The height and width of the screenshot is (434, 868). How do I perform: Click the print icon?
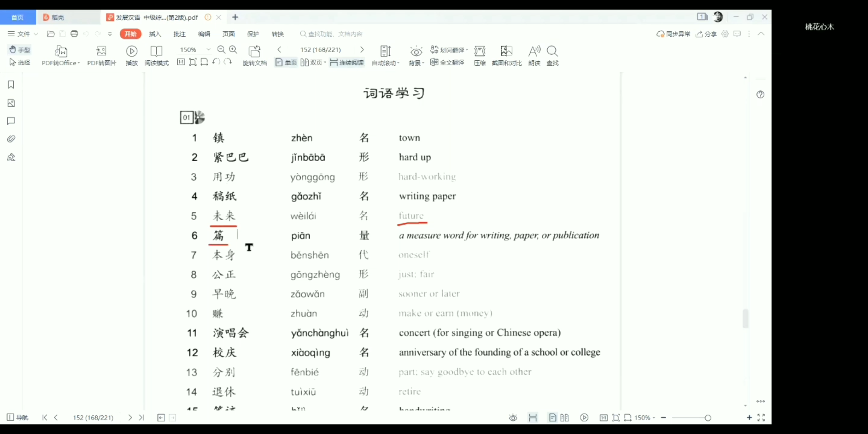tap(74, 34)
